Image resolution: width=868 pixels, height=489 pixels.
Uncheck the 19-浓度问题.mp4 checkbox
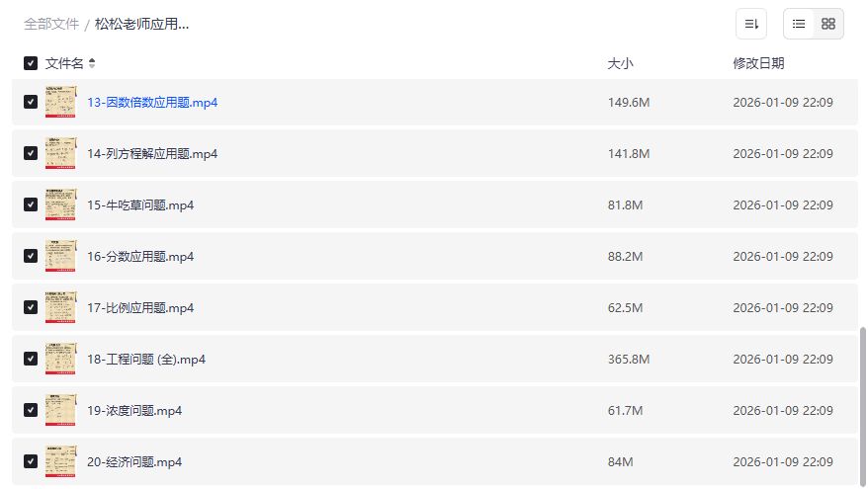31,410
